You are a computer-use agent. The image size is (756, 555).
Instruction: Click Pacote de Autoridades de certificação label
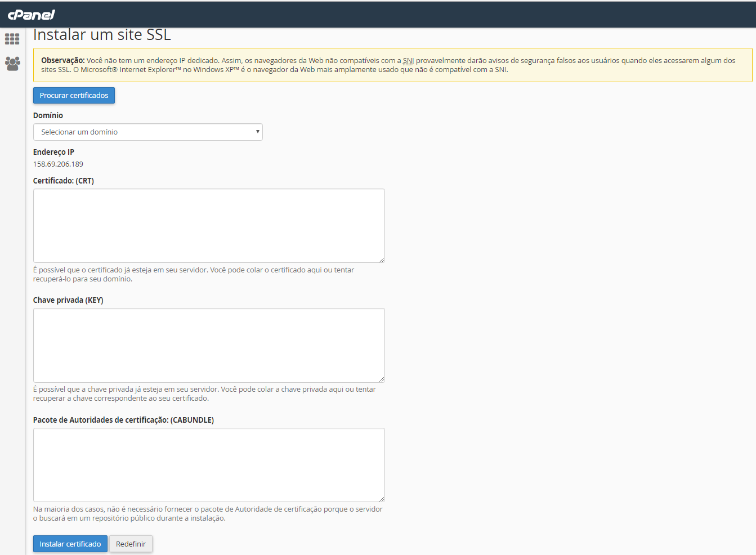123,420
